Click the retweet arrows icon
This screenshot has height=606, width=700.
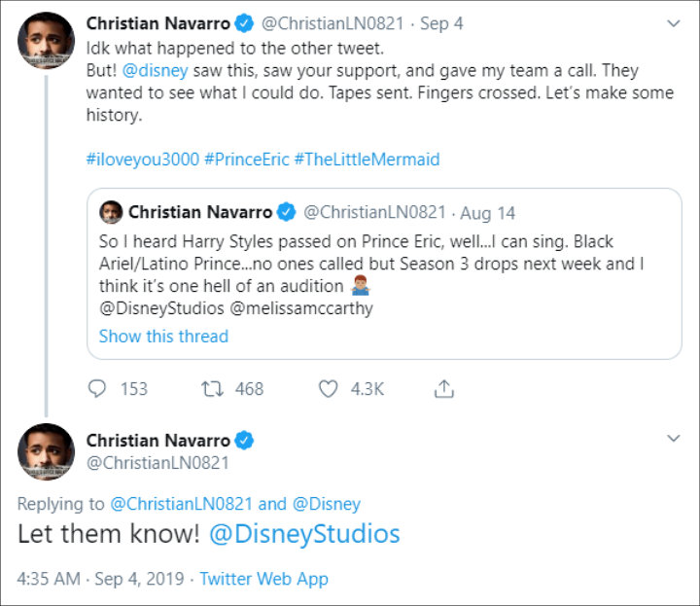(x=212, y=389)
